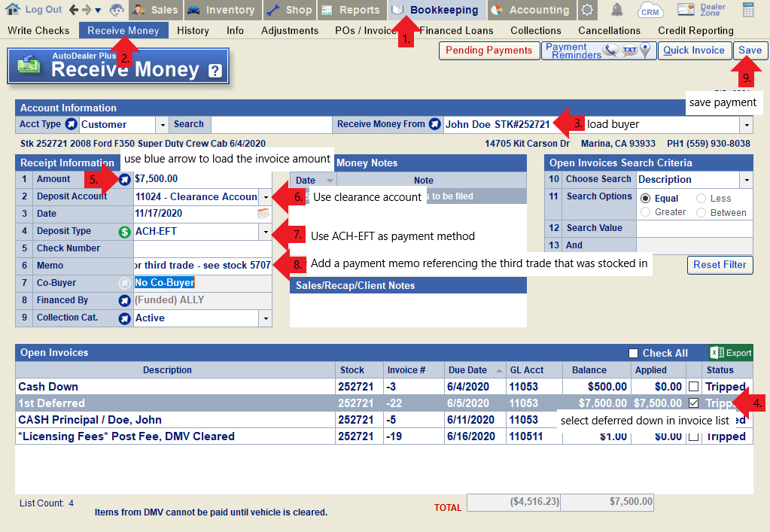Open the Credit Reporting subtab
This screenshot has width=770, height=532.
point(695,30)
